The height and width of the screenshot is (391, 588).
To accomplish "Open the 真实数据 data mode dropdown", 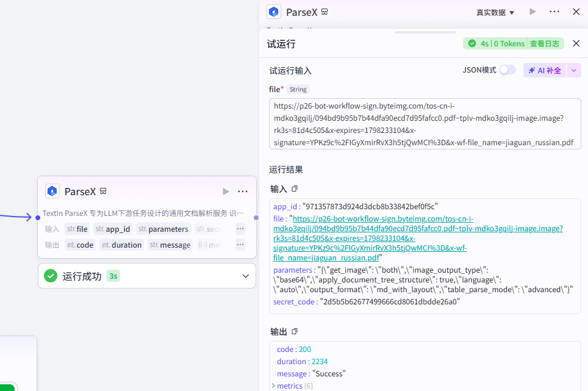I will tap(495, 13).
